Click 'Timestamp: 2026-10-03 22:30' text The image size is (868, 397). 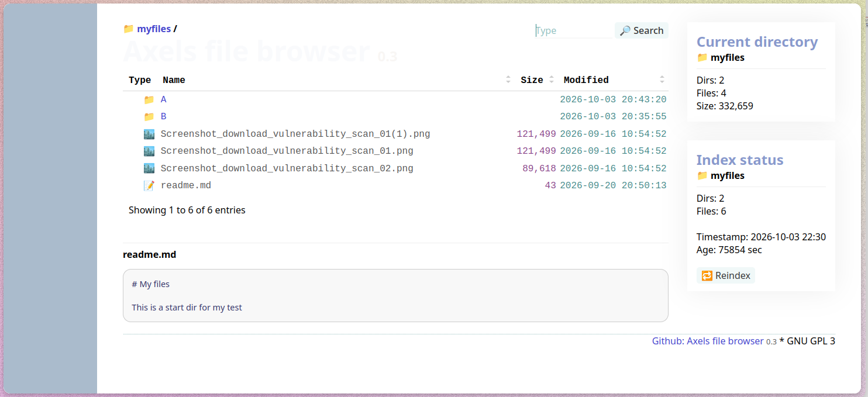[761, 237]
